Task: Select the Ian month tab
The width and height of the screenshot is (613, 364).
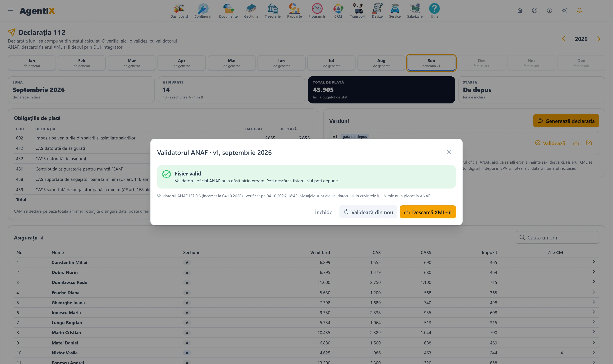Action: click(32, 63)
